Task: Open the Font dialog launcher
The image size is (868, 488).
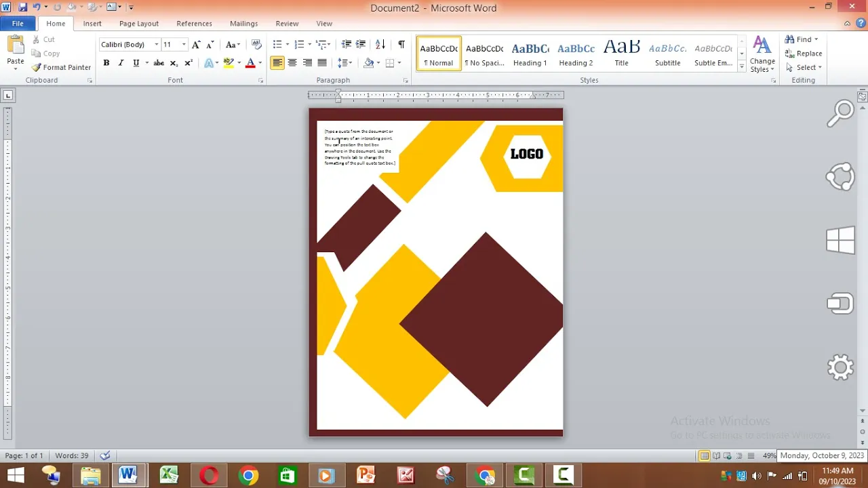Action: 261,81
